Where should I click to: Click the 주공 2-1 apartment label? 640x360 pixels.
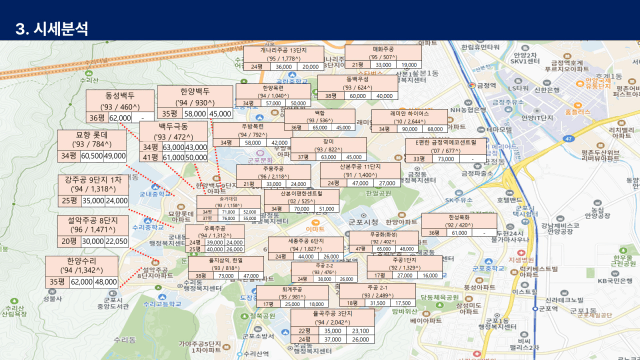tap(377, 288)
